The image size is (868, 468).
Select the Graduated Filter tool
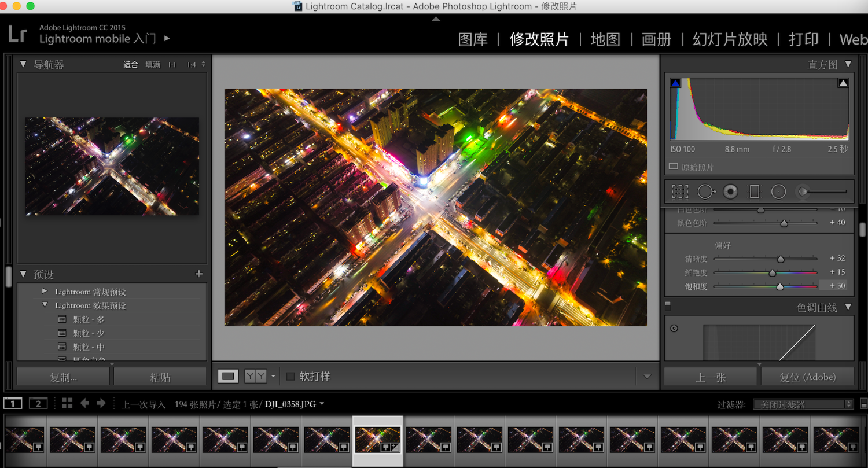point(754,191)
